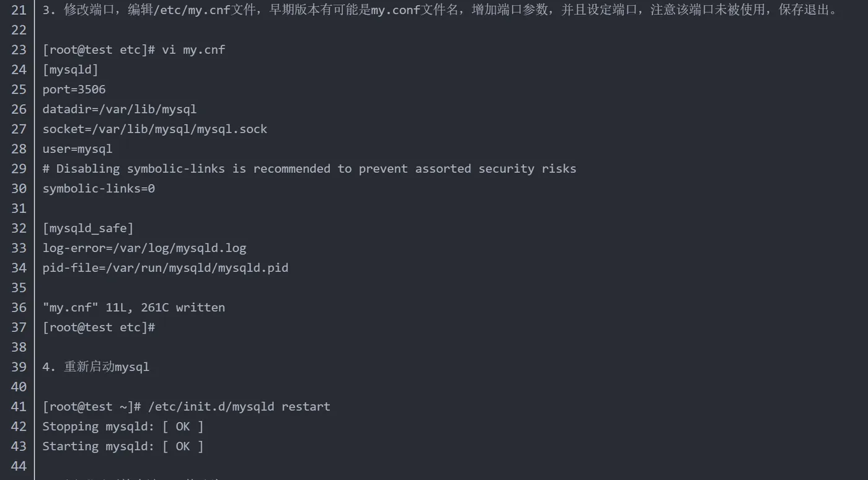This screenshot has width=868, height=480.
Task: Click the "Stopping mysqld: [ OK ]" line
Action: [123, 426]
